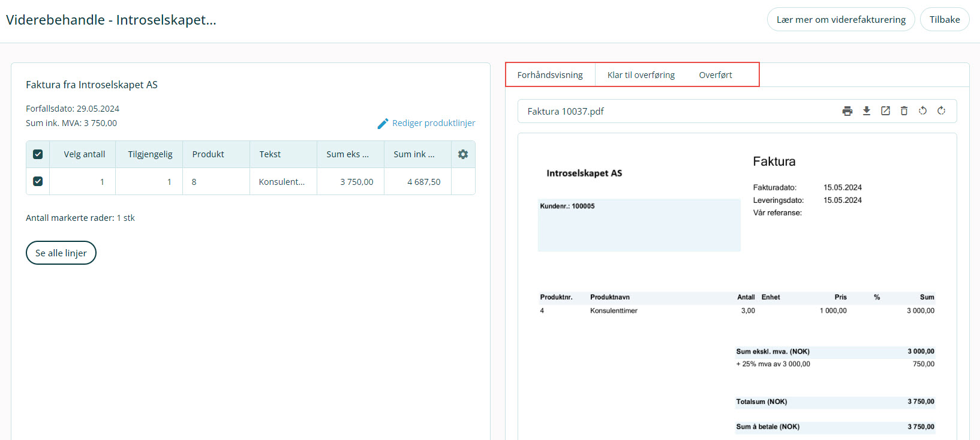
Task: Open the Klar til overføring tab
Action: 641,75
